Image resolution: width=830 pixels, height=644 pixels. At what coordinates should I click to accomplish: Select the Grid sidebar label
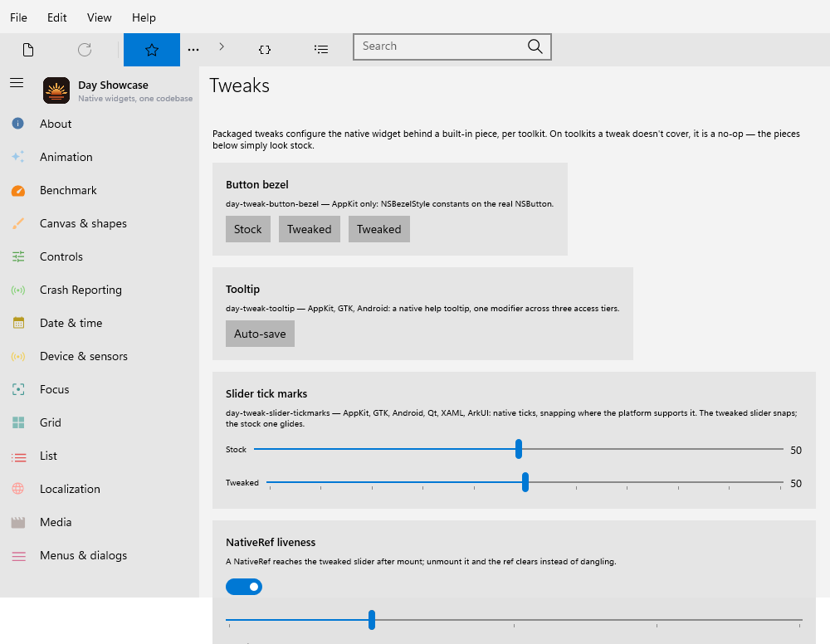click(x=51, y=422)
